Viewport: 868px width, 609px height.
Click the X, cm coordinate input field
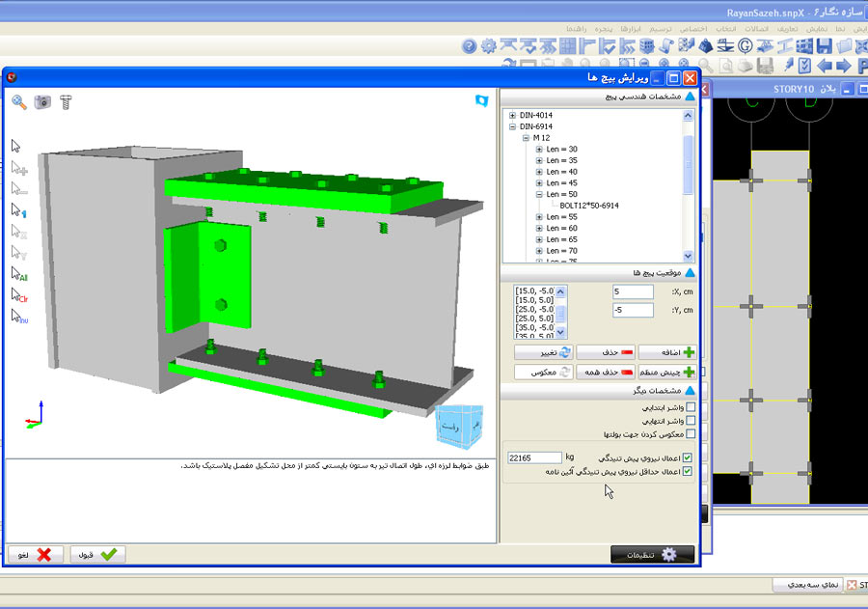[x=633, y=291]
